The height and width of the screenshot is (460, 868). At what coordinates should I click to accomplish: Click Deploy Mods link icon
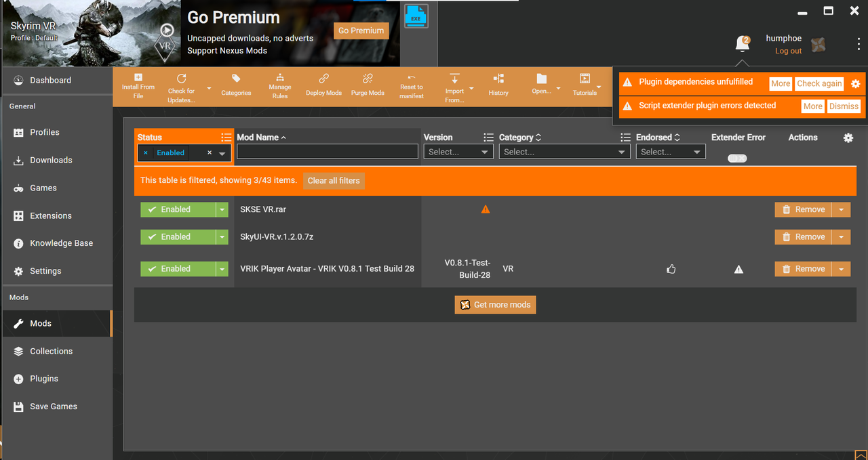pos(323,79)
